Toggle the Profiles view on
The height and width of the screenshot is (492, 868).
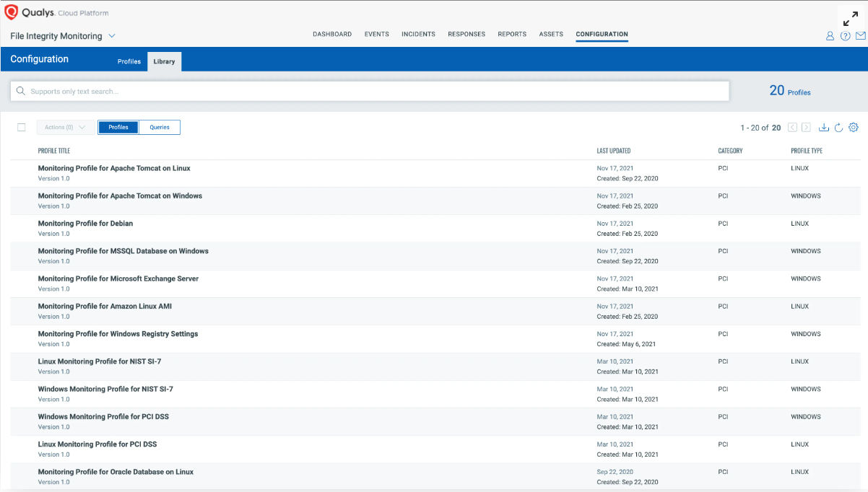[118, 127]
